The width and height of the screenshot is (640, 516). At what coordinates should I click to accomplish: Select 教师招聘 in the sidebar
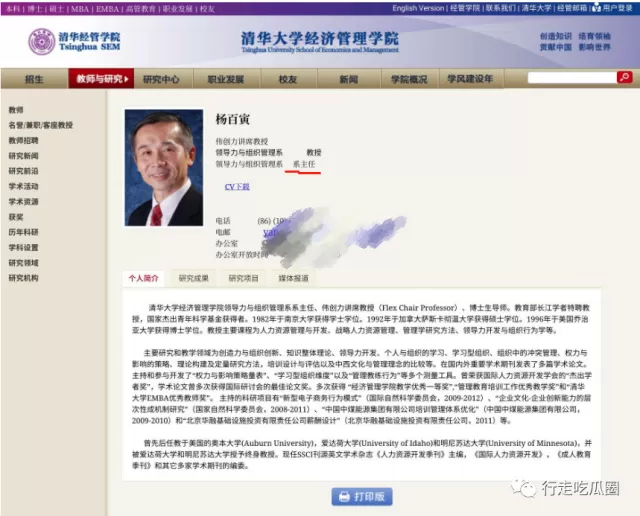pos(23,140)
